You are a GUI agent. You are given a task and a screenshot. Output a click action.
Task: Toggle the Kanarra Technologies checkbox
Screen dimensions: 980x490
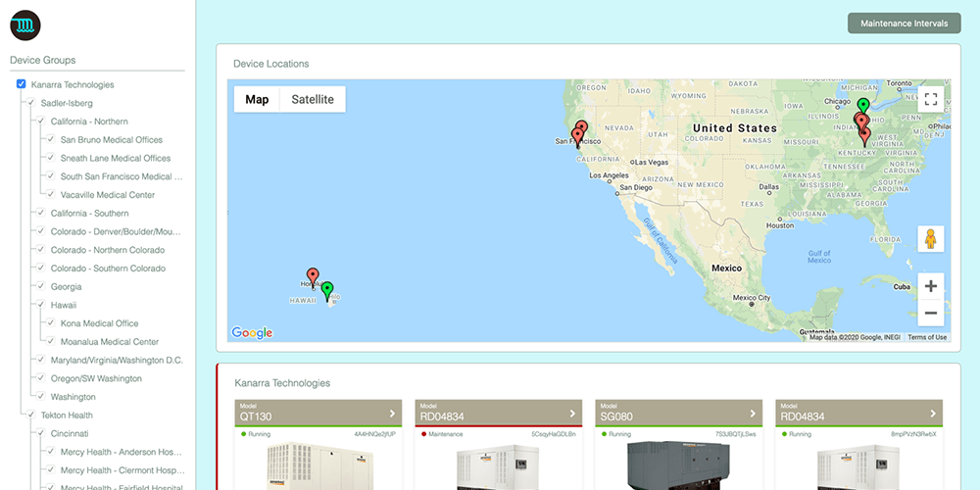(22, 84)
